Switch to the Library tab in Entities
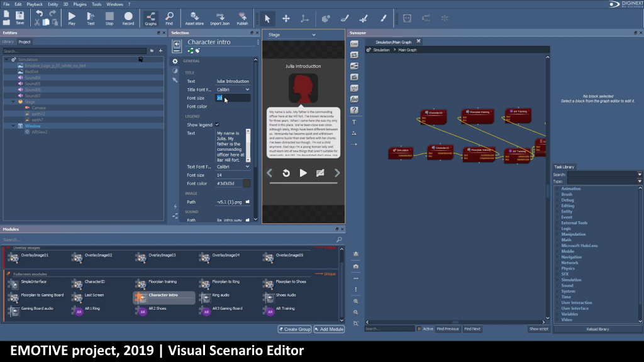 (x=8, y=42)
